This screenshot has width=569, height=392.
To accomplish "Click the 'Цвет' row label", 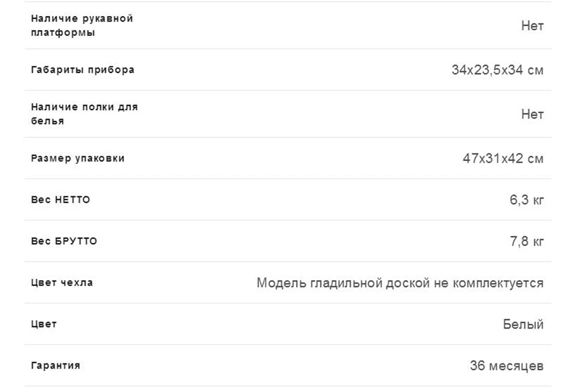I will (44, 324).
